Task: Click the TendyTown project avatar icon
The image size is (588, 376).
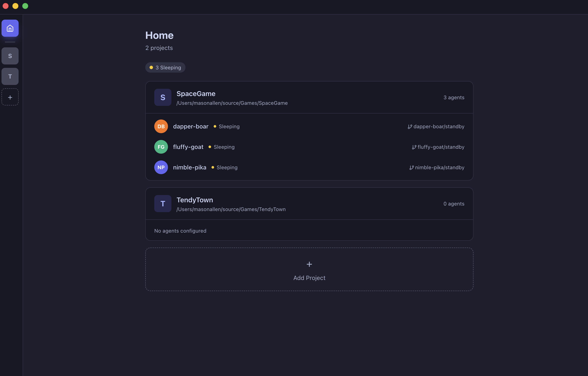Action: (163, 203)
